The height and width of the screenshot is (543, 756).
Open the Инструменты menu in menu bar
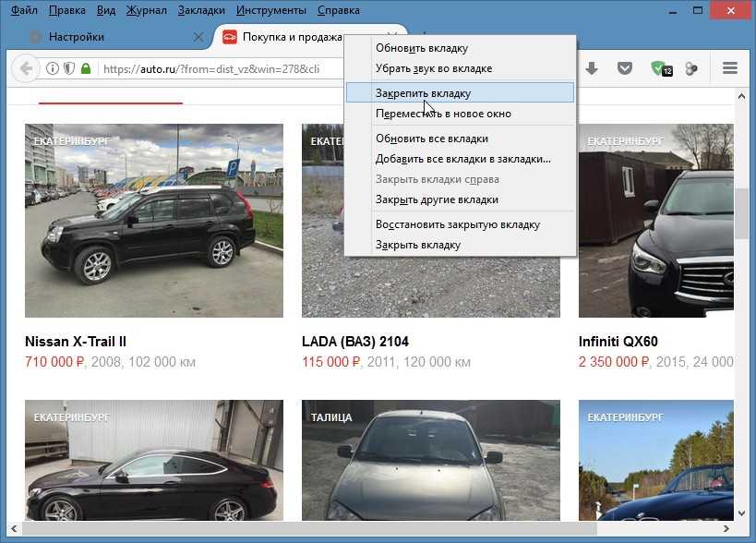tap(270, 10)
